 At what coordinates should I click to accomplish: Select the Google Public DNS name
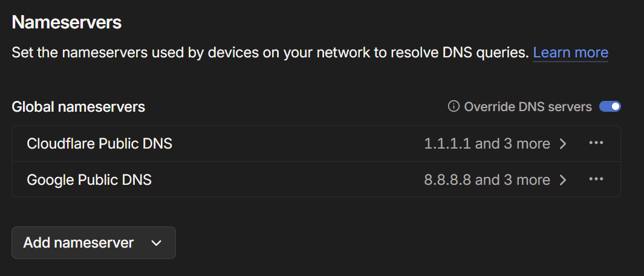point(89,180)
